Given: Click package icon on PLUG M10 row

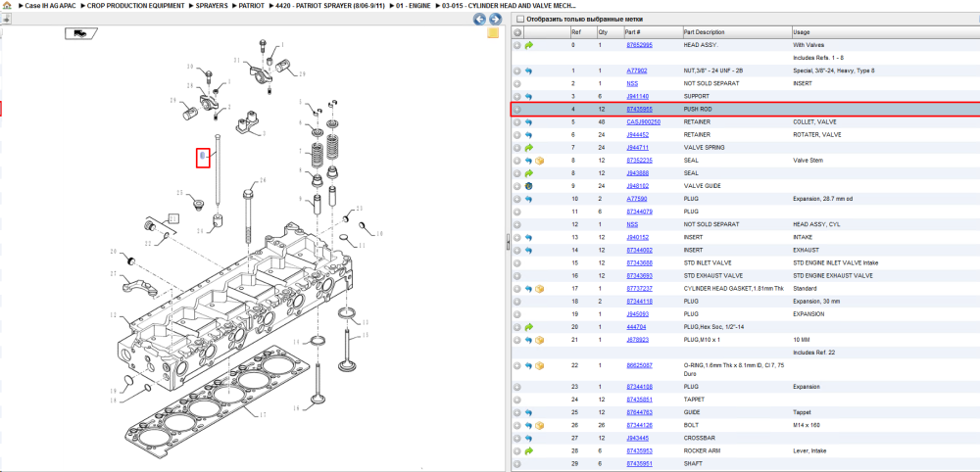Looking at the screenshot, I should coord(539,340).
